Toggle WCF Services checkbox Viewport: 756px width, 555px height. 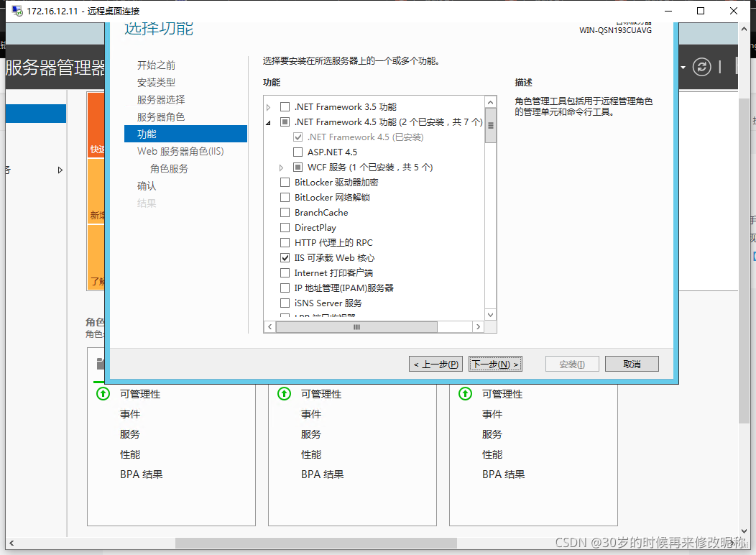click(x=298, y=168)
